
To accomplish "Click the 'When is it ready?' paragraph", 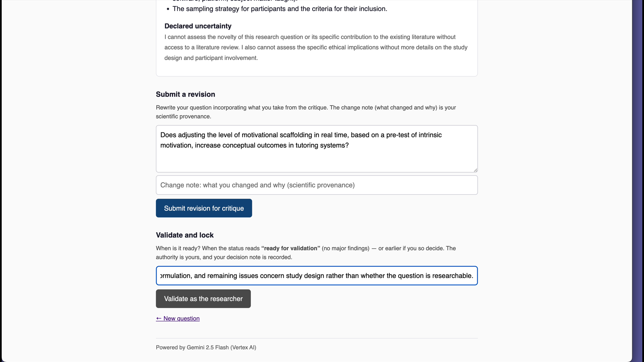I will 306,253.
